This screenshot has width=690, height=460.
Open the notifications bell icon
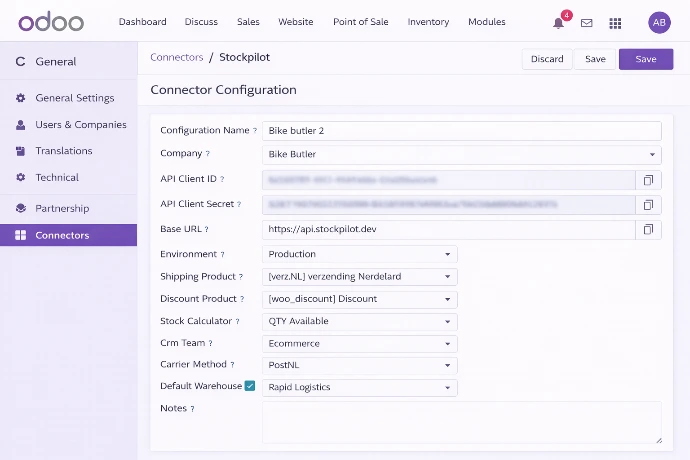[x=559, y=23]
